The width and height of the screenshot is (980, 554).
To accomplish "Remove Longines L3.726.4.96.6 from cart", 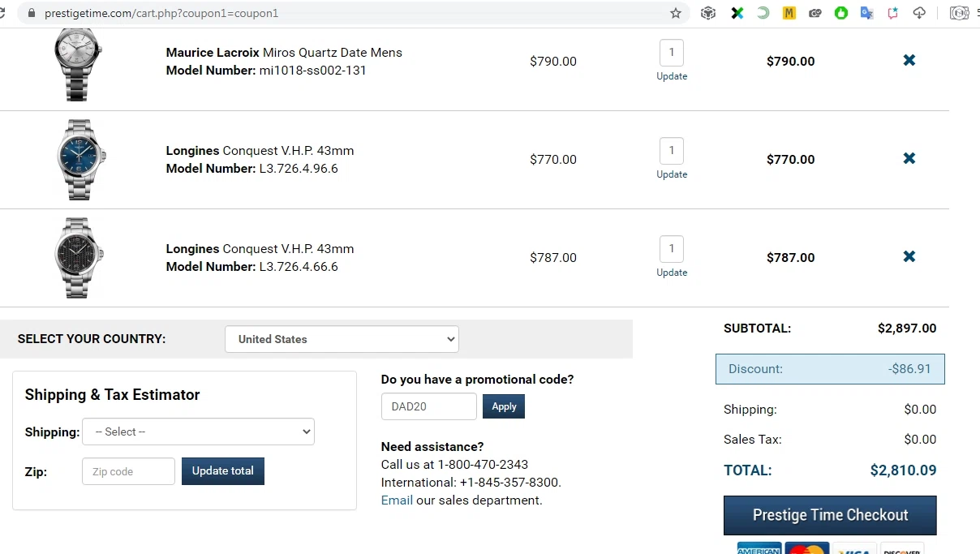I will (x=909, y=158).
